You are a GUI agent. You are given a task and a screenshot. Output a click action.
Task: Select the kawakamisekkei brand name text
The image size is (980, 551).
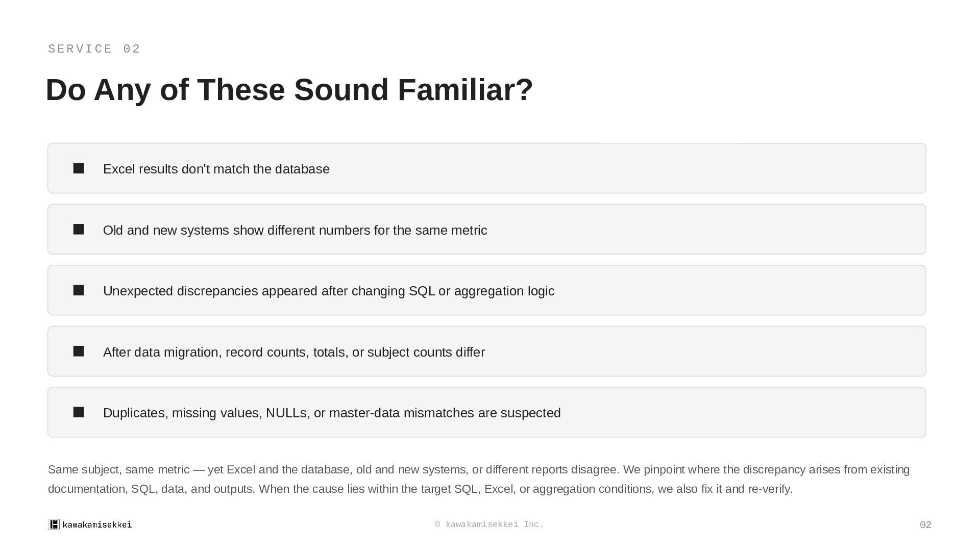tap(97, 524)
